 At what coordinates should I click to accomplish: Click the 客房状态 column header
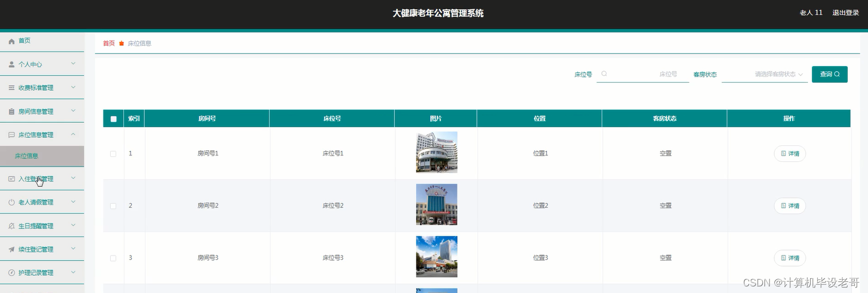(x=665, y=118)
